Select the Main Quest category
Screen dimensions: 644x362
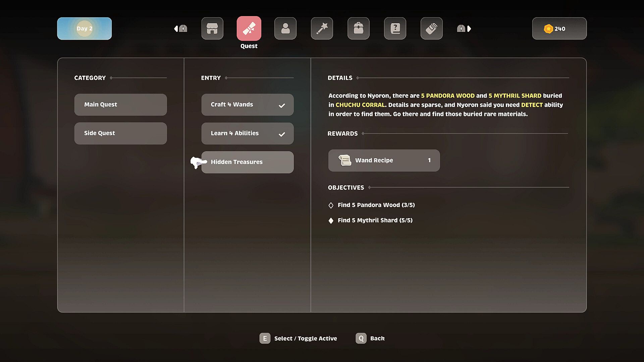coord(120,105)
